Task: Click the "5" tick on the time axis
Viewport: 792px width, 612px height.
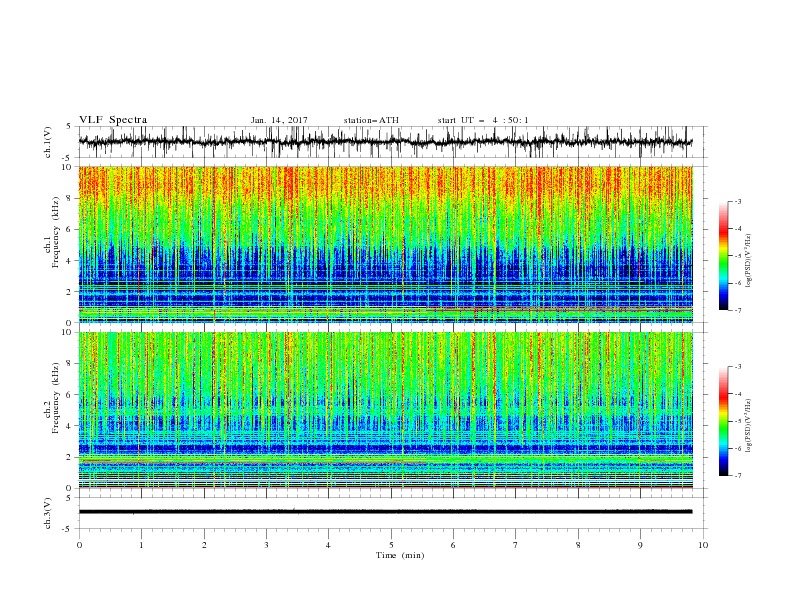Action: [391, 545]
